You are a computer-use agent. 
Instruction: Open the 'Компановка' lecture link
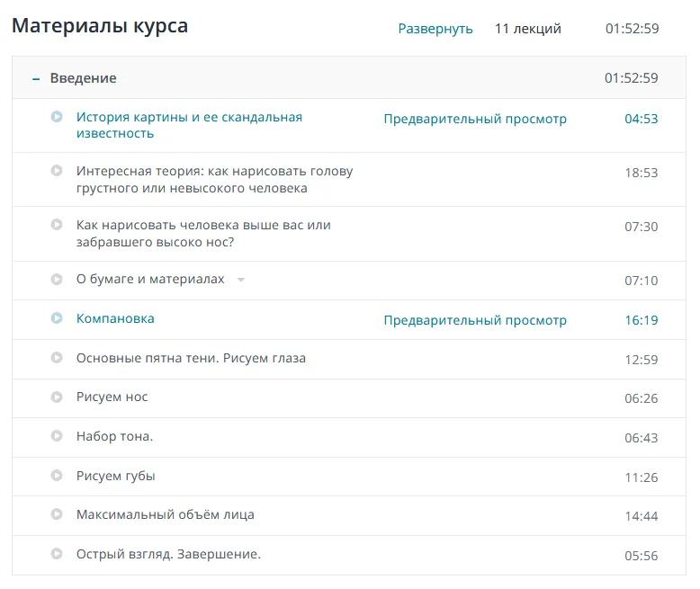click(x=115, y=318)
